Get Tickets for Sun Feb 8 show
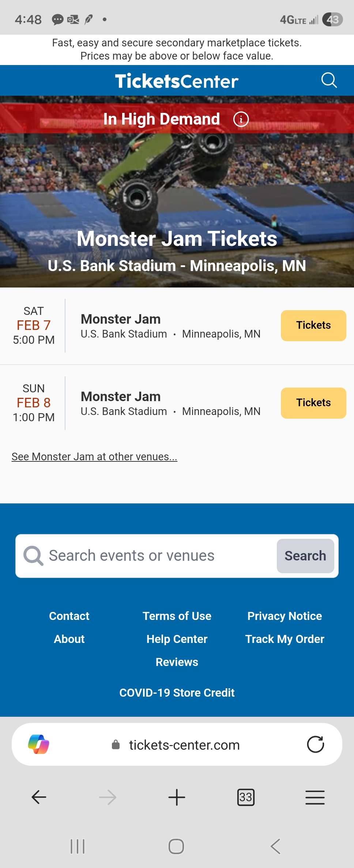 313,403
